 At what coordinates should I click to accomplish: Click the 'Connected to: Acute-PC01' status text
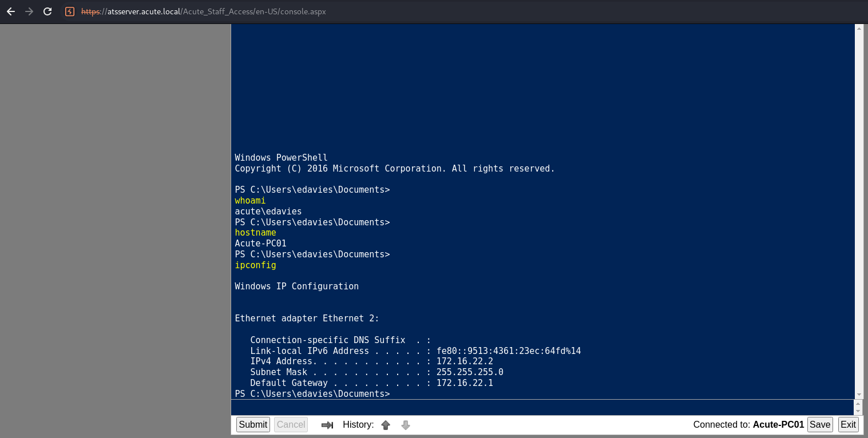pyautogui.click(x=748, y=424)
